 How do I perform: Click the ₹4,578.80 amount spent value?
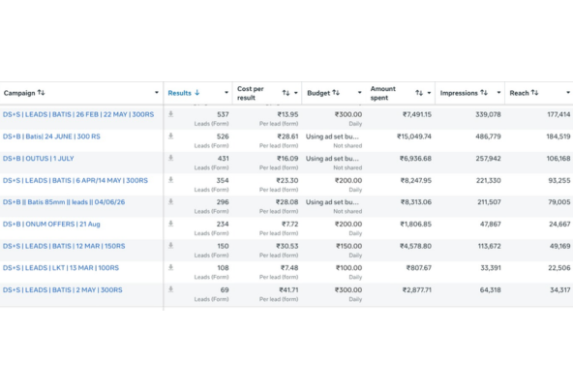[x=415, y=246]
